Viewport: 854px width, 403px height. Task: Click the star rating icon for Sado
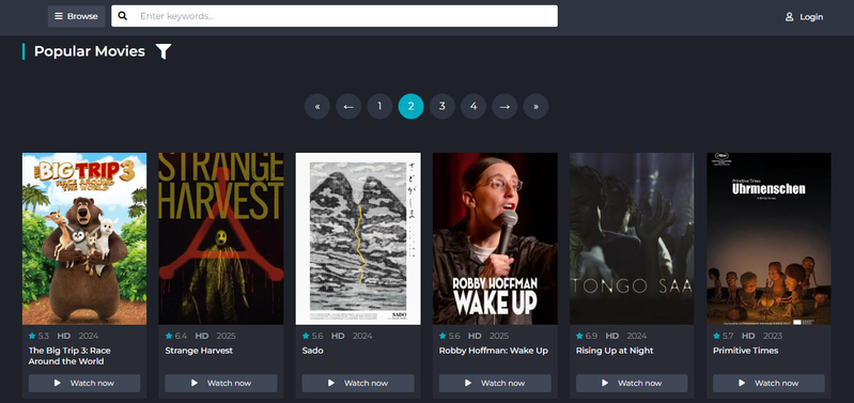pyautogui.click(x=306, y=335)
